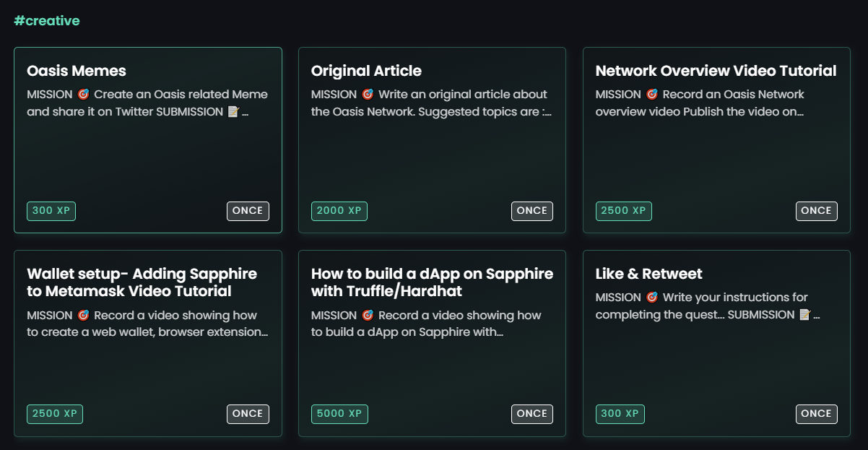Click the ONCE tag on Oasis Memes
This screenshot has height=450, width=868.
point(248,211)
